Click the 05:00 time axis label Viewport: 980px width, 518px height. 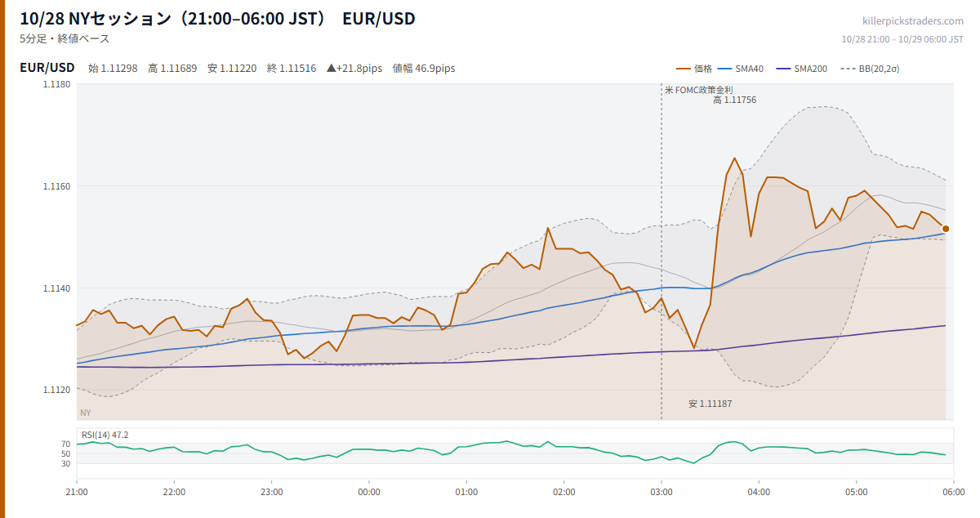(x=857, y=492)
